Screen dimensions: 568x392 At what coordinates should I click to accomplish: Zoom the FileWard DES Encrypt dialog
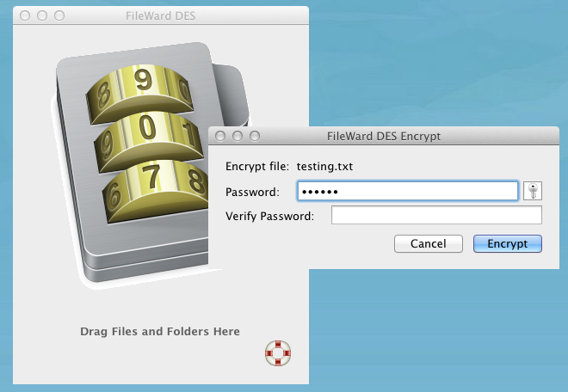pyautogui.click(x=255, y=136)
